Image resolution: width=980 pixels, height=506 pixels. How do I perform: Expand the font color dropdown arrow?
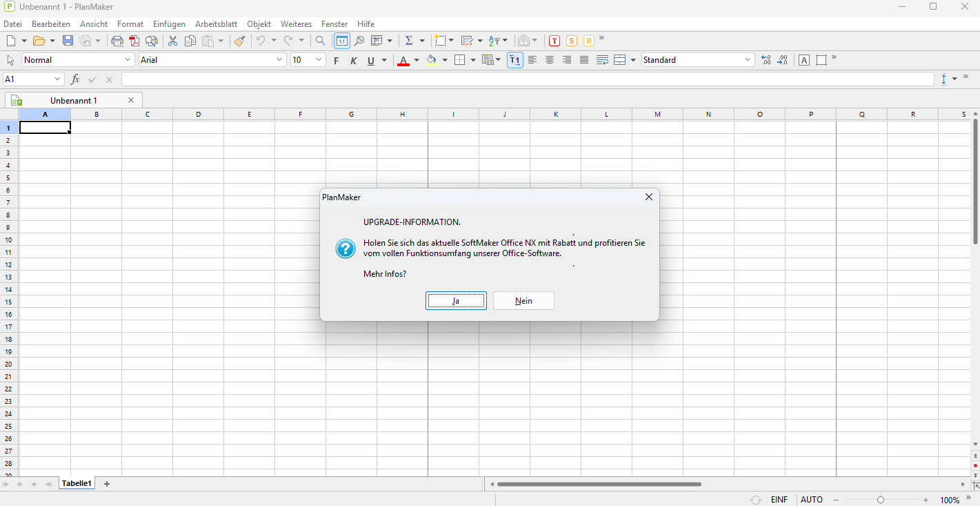417,60
